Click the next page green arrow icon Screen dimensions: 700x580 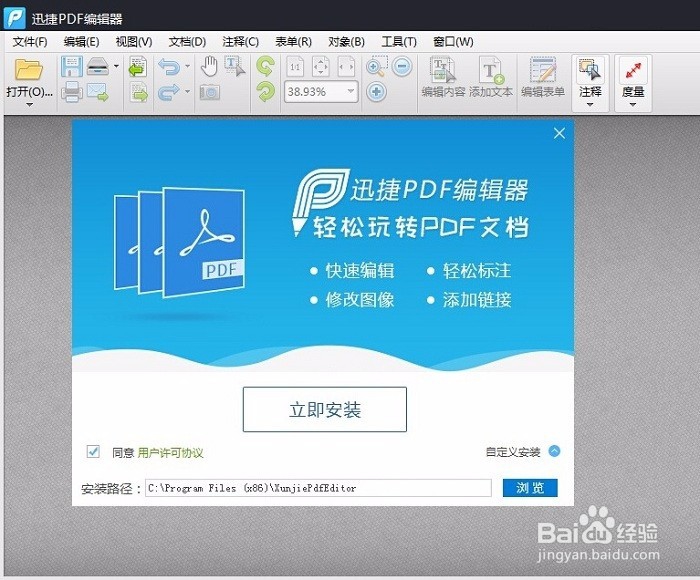pyautogui.click(x=139, y=92)
